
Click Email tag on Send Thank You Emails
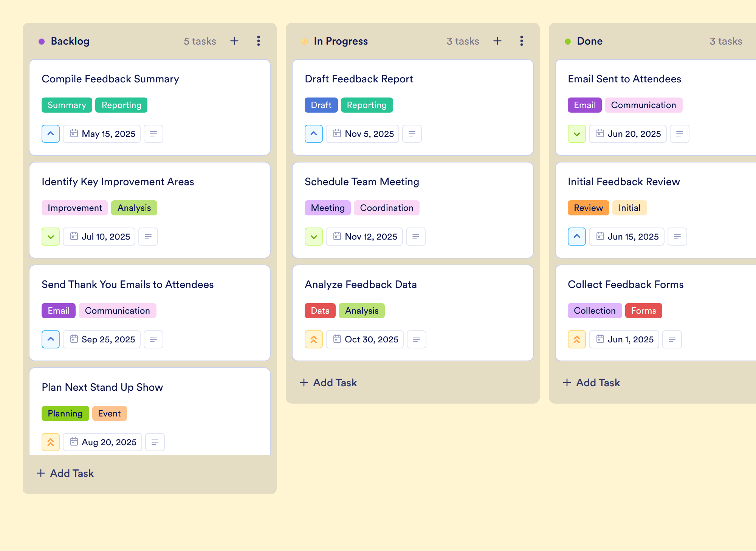tap(59, 311)
